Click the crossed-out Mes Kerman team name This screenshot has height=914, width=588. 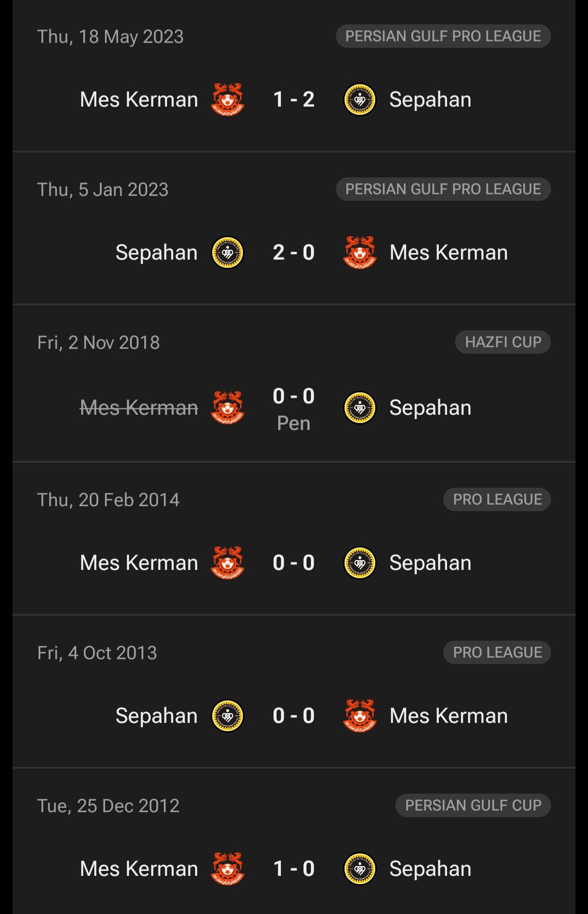click(x=139, y=408)
